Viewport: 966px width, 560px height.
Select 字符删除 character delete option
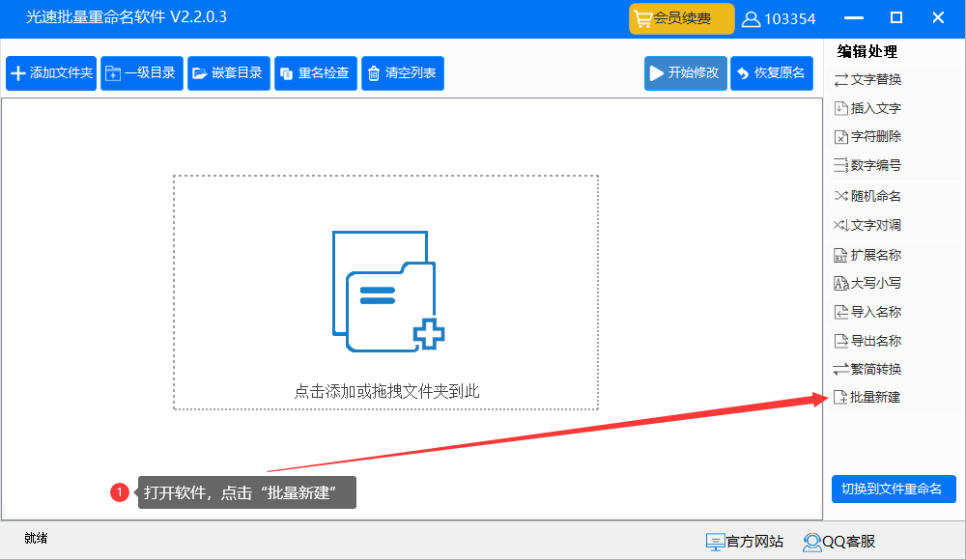coord(867,137)
